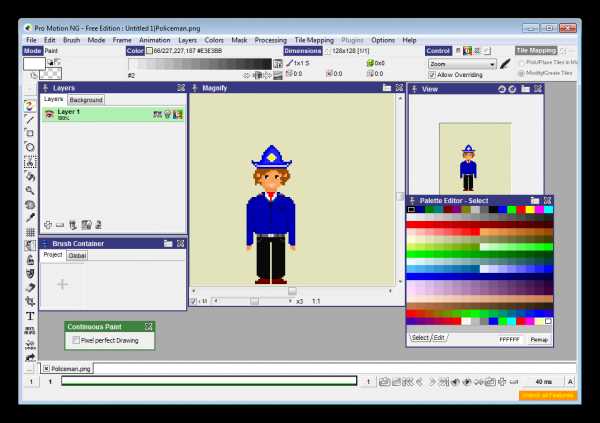The height and width of the screenshot is (423, 600).
Task: Activate the selection brush grab tool
Action: point(30,162)
